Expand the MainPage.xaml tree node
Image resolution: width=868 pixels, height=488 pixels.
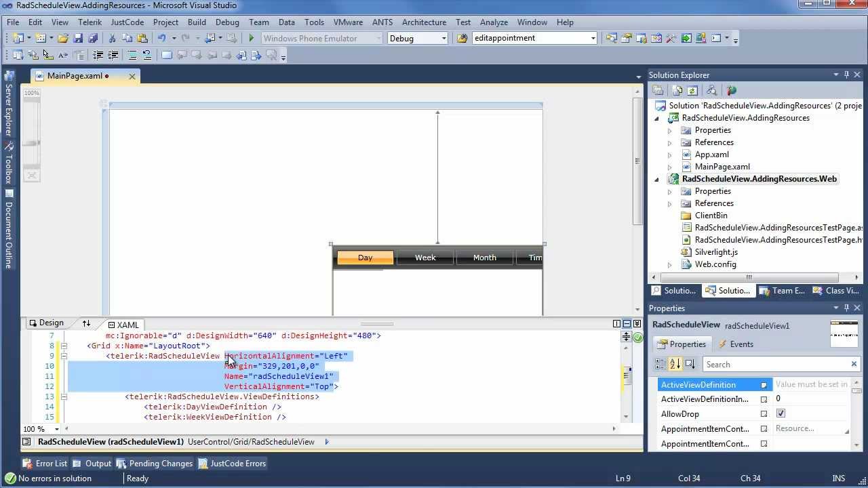point(669,167)
